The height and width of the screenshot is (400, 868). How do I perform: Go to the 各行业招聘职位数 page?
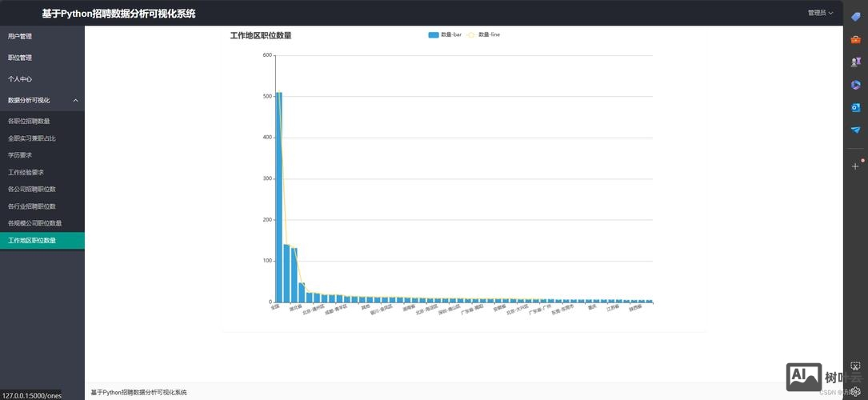[x=31, y=206]
